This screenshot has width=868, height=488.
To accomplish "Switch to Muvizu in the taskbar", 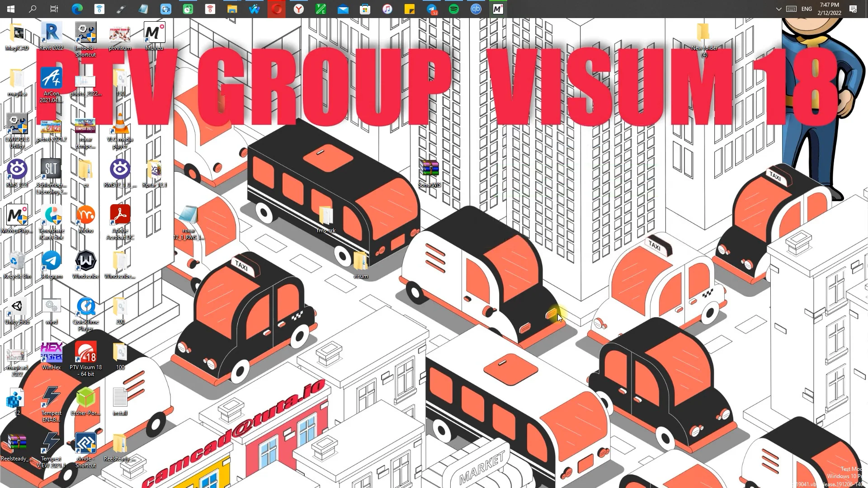I will [498, 9].
